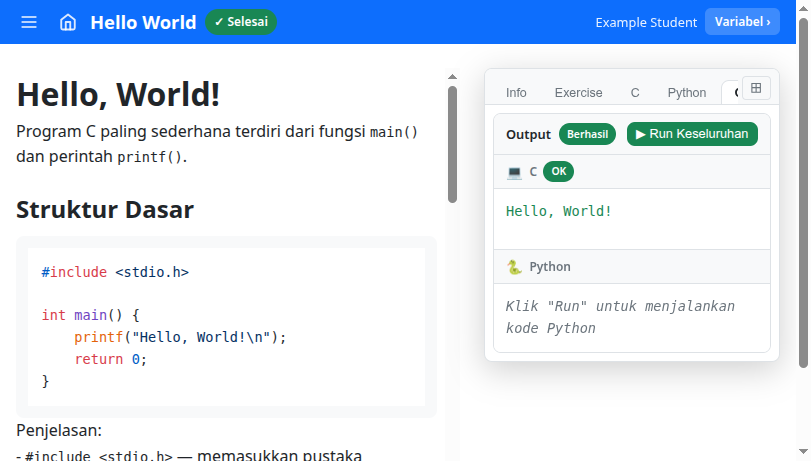Open the Python code tab
811x461 pixels.
[x=686, y=93]
